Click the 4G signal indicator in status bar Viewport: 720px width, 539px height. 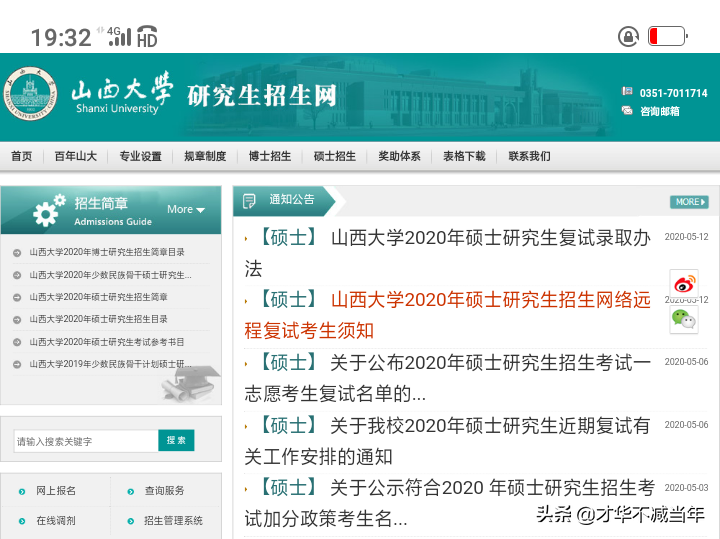pos(119,36)
